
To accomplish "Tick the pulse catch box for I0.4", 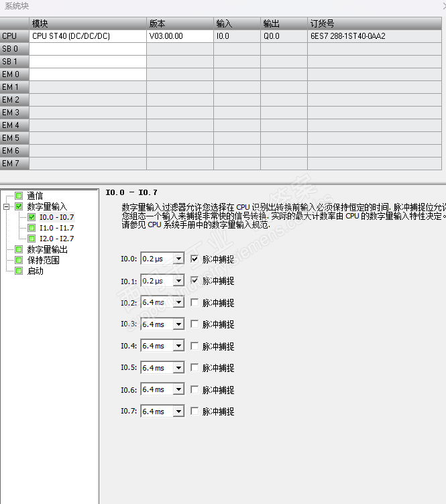I will [x=194, y=346].
